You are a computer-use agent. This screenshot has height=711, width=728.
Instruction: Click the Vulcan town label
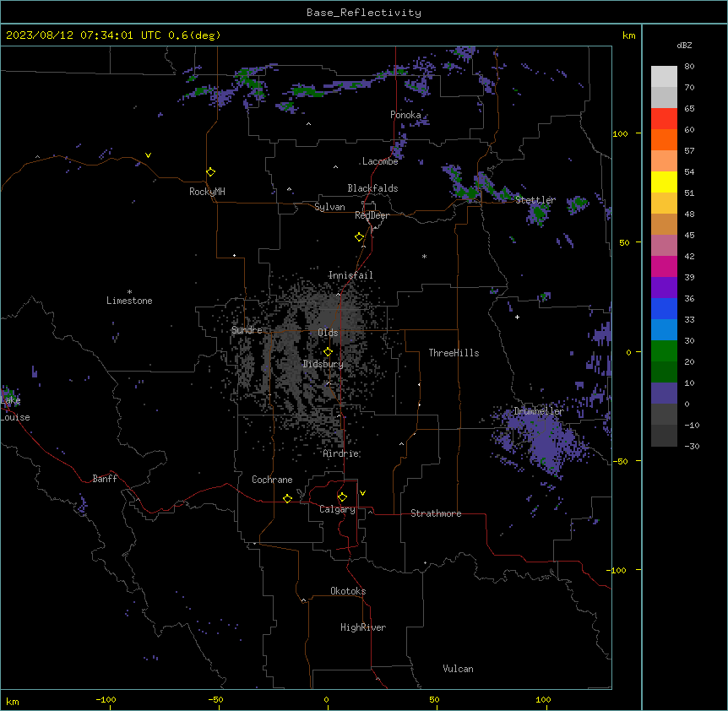[459, 669]
